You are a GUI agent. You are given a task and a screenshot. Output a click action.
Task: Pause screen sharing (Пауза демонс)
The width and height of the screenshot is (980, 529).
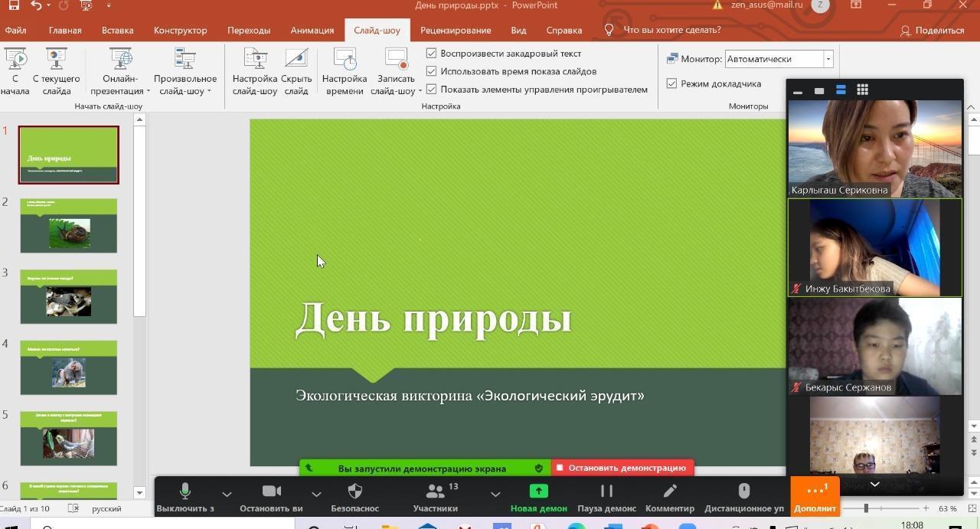click(606, 496)
